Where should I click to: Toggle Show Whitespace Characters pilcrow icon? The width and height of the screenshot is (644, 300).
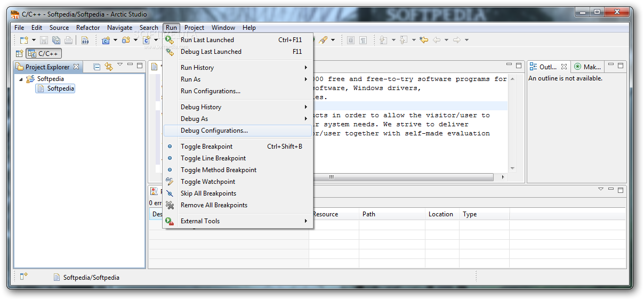click(363, 40)
